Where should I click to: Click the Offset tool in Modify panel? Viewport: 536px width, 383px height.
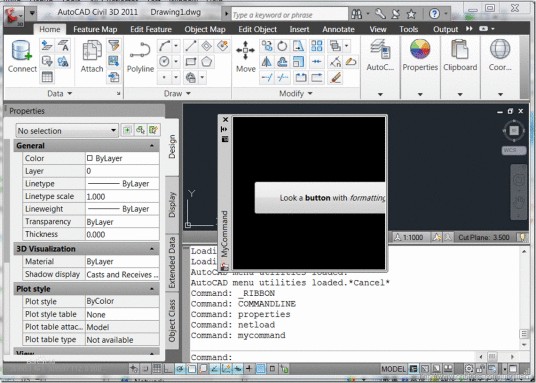pyautogui.click(x=282, y=62)
